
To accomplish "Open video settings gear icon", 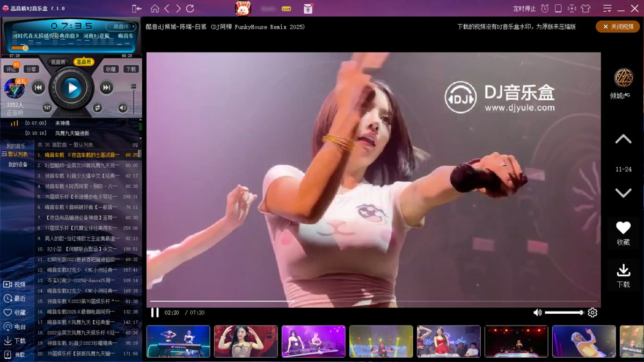I will pyautogui.click(x=592, y=313).
